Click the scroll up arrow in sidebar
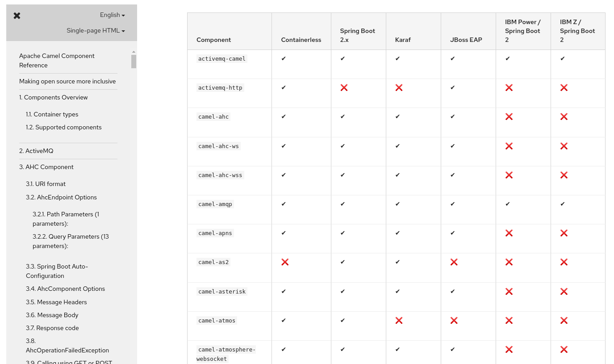This screenshot has height=364, width=614. point(134,52)
